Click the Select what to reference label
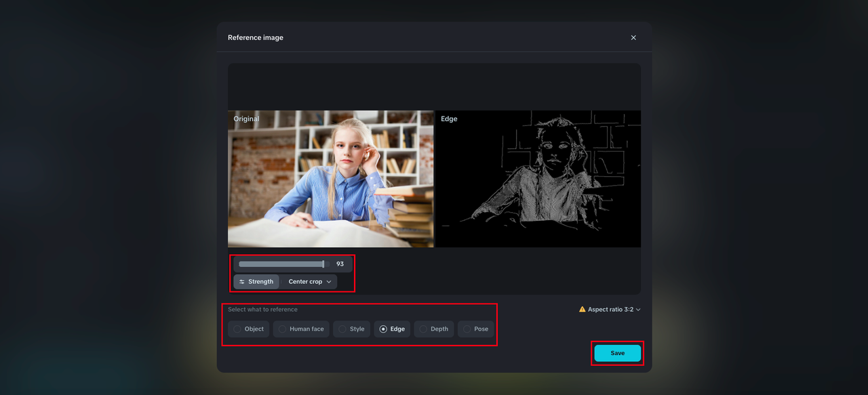This screenshot has height=395, width=868. coord(262,310)
